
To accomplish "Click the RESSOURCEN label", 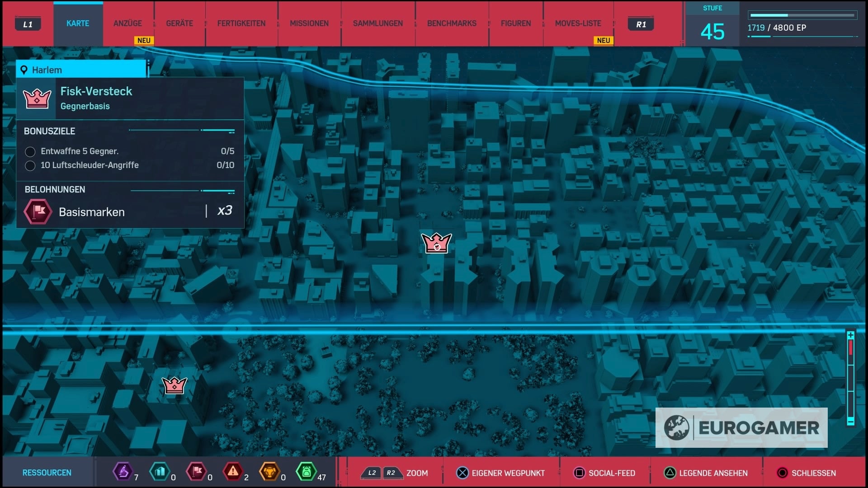I will [47, 473].
